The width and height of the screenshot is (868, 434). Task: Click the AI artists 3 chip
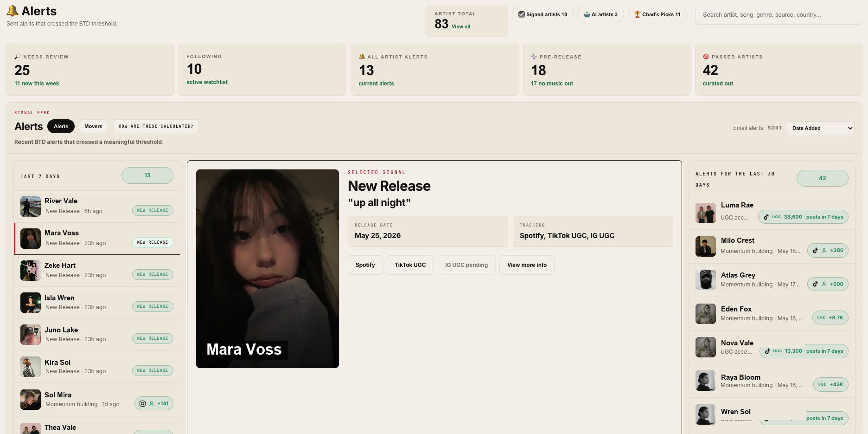click(x=600, y=14)
